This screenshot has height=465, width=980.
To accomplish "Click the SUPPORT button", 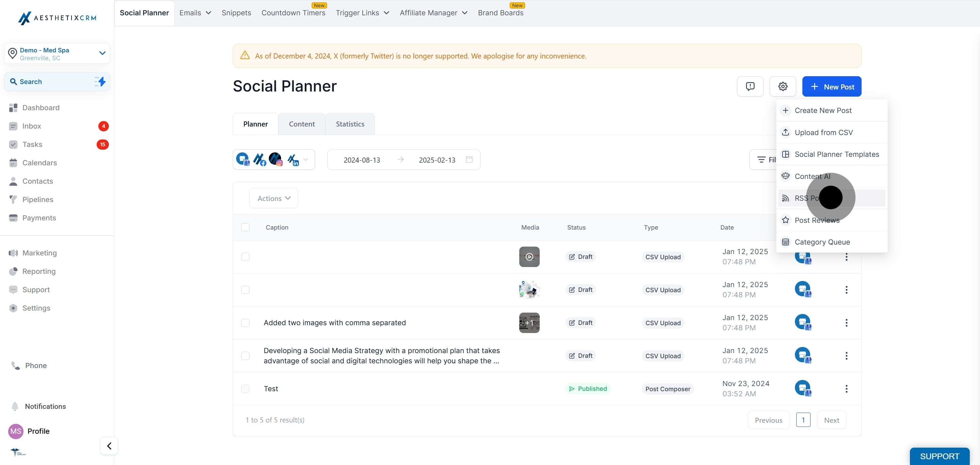I will pyautogui.click(x=939, y=456).
